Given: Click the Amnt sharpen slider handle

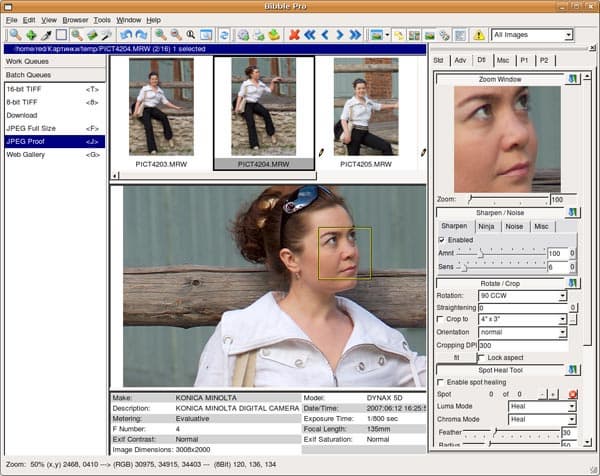Looking at the screenshot, I should 481,253.
